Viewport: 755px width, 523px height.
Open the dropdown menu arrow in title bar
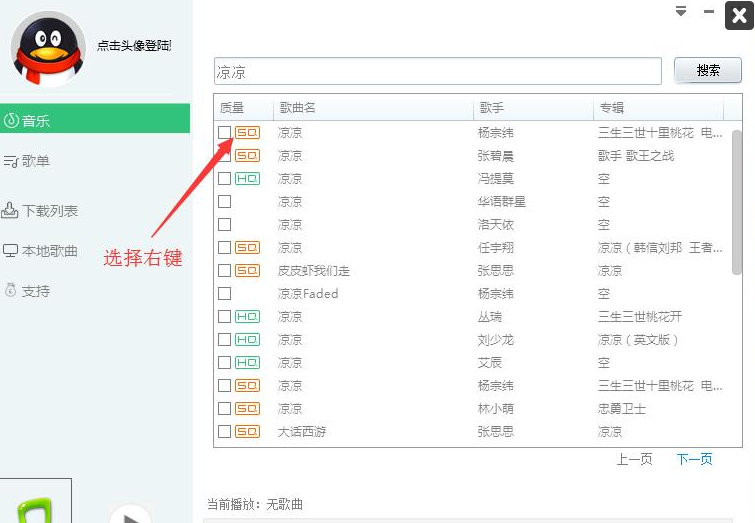681,11
